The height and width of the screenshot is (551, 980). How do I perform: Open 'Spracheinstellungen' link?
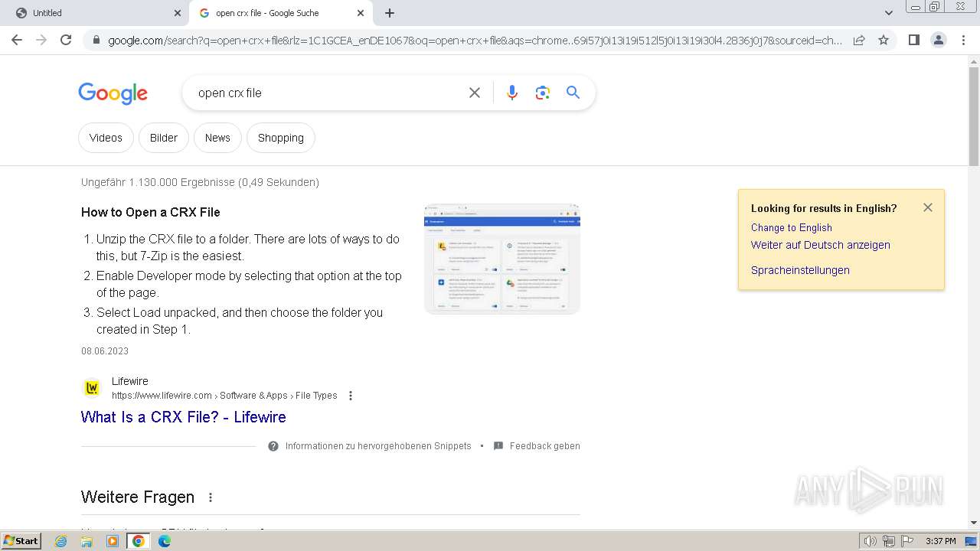coord(800,270)
